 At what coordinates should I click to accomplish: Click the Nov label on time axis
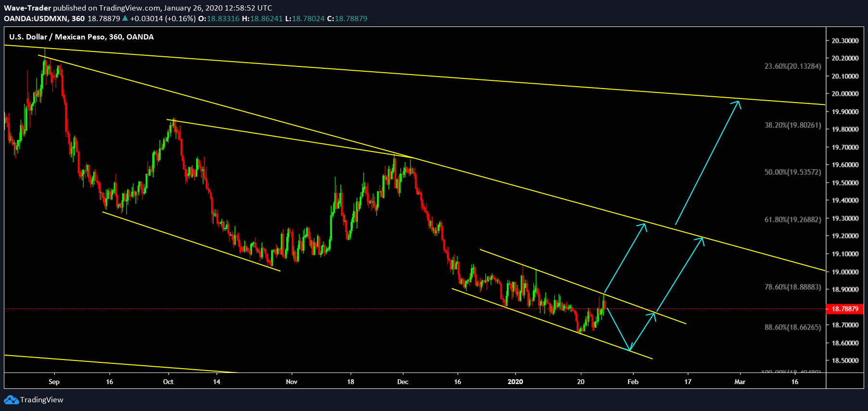click(x=292, y=382)
